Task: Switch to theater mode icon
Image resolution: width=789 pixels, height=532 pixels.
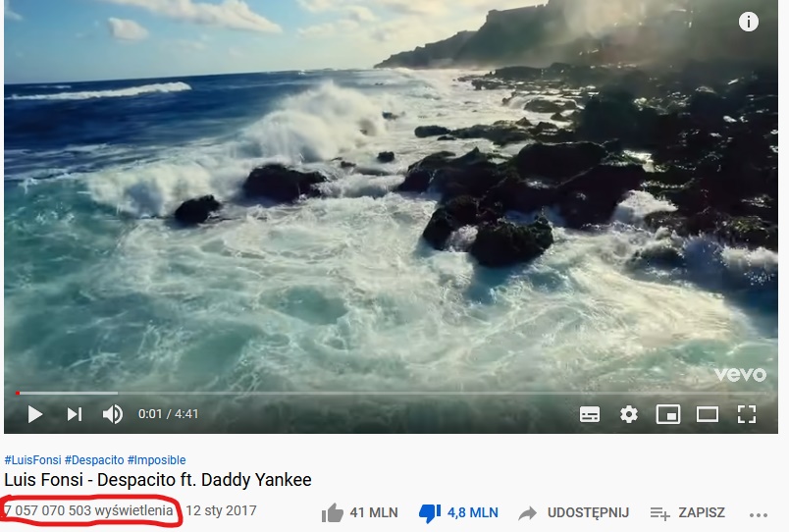Action: 707,415
